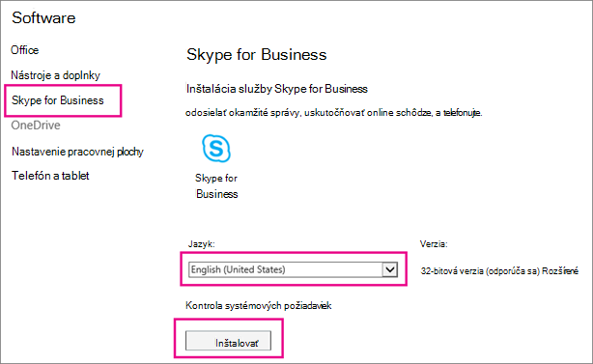The height and width of the screenshot is (364, 593).
Task: Open the OneDrive sidebar entry
Action: 36,126
